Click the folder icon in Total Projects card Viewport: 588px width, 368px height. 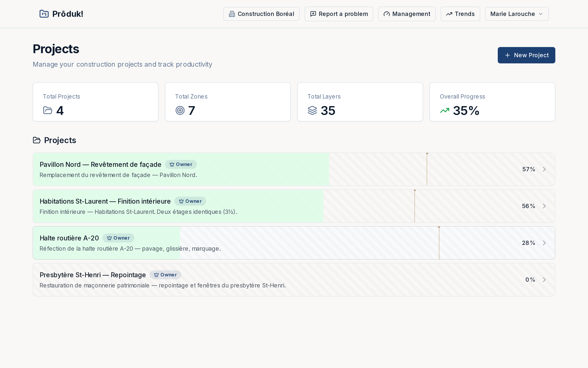click(48, 110)
